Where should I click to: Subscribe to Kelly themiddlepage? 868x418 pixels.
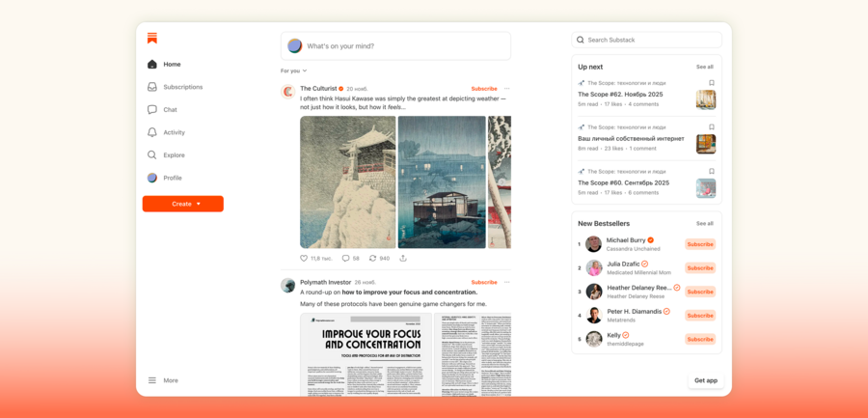700,339
